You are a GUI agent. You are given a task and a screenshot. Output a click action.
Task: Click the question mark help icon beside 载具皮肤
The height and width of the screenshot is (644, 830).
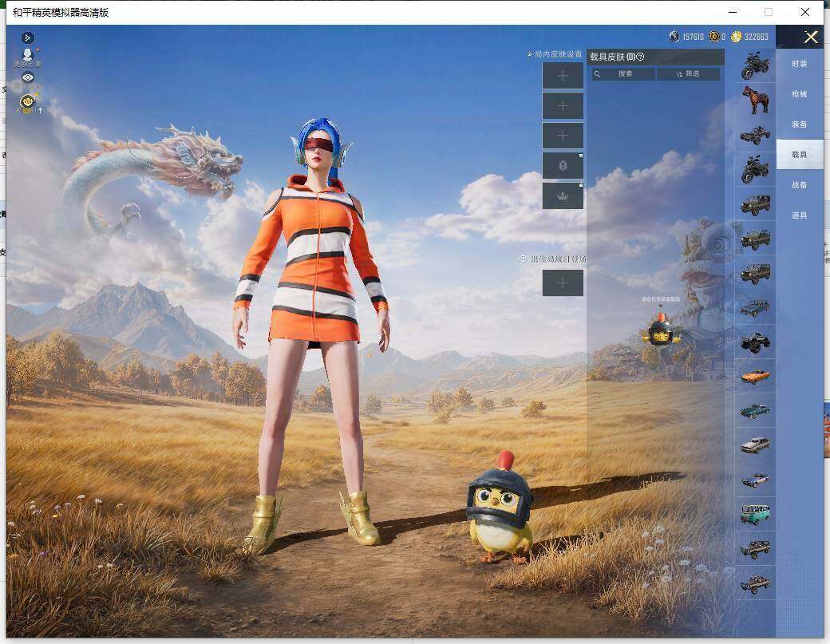click(640, 57)
